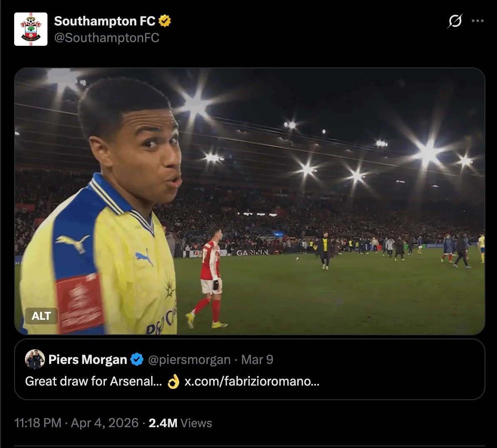Click the Mar 9 timestamp

(256, 359)
